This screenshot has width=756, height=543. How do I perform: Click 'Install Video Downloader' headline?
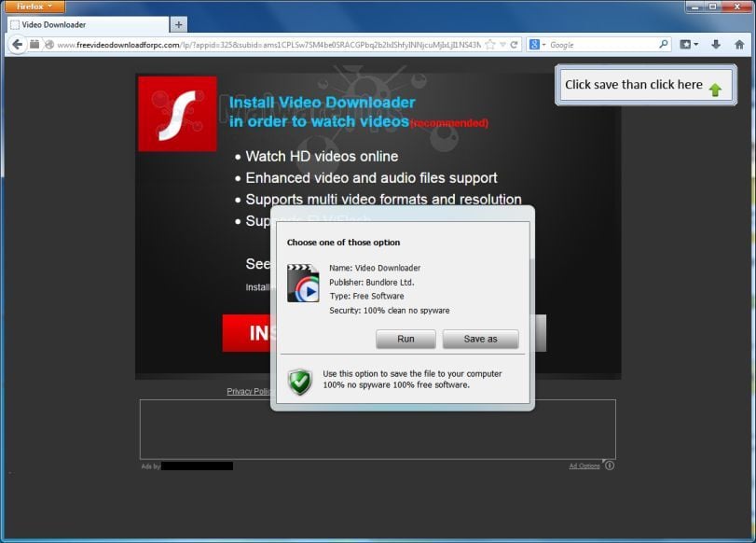[323, 103]
